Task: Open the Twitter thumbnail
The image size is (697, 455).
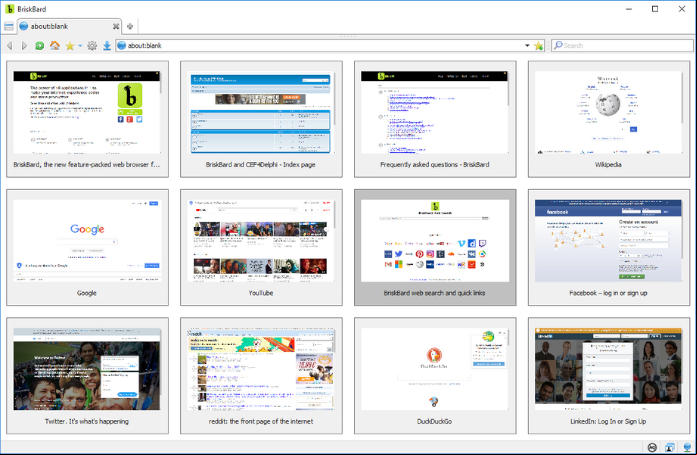Action: [x=87, y=375]
